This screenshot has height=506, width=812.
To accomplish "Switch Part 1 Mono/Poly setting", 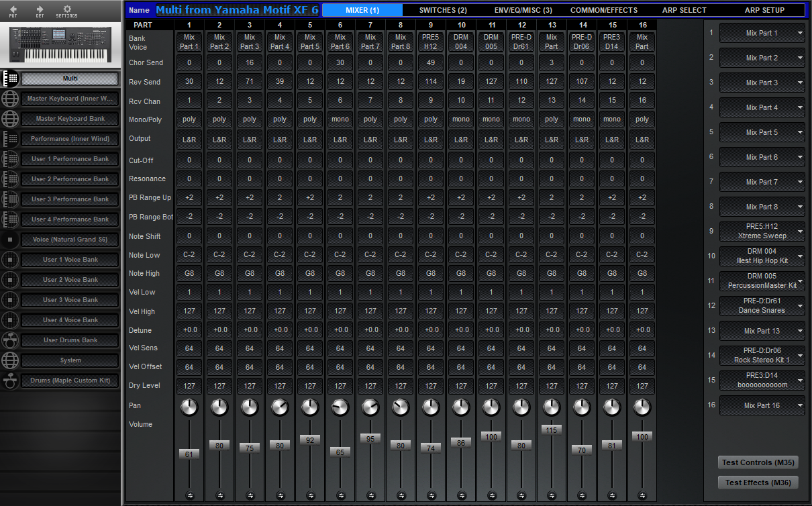I will tap(189, 119).
